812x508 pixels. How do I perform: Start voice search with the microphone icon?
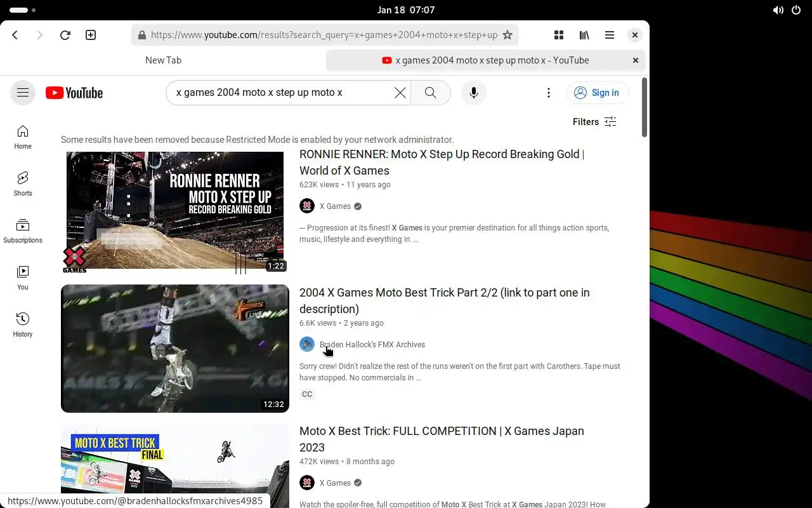click(x=473, y=93)
